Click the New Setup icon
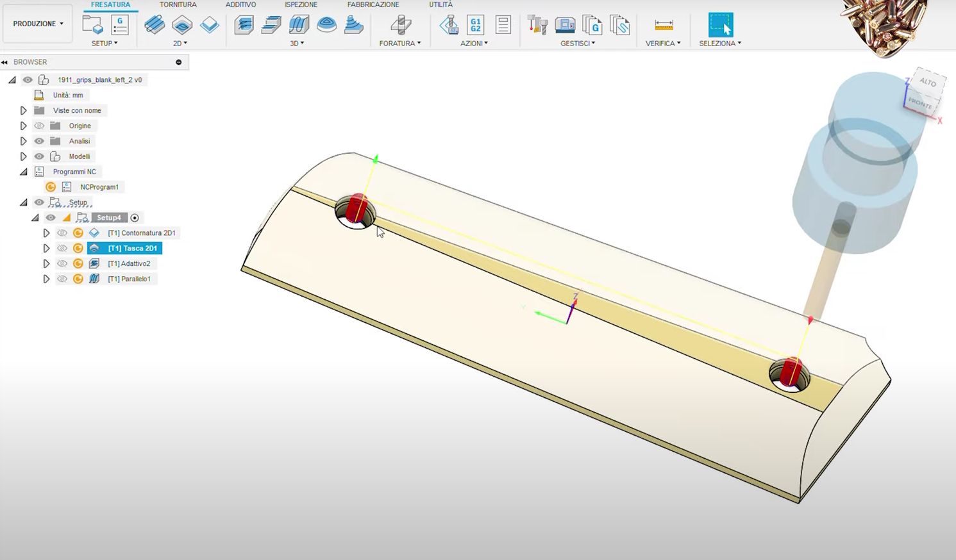This screenshot has height=560, width=956. click(92, 25)
